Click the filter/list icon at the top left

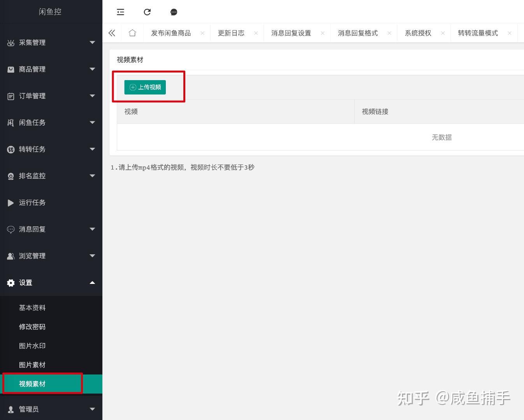coord(120,12)
